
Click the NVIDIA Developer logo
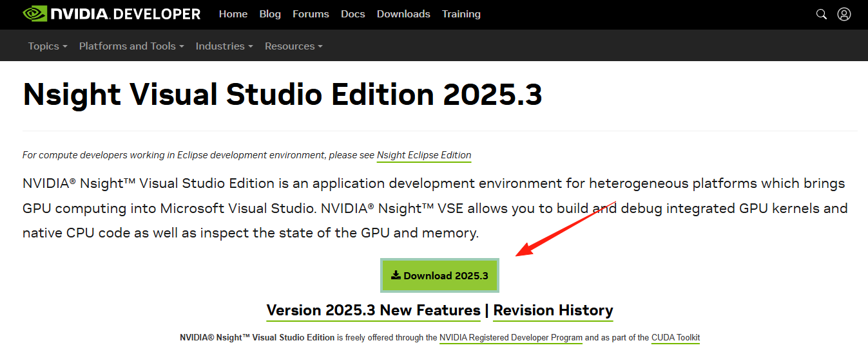111,14
